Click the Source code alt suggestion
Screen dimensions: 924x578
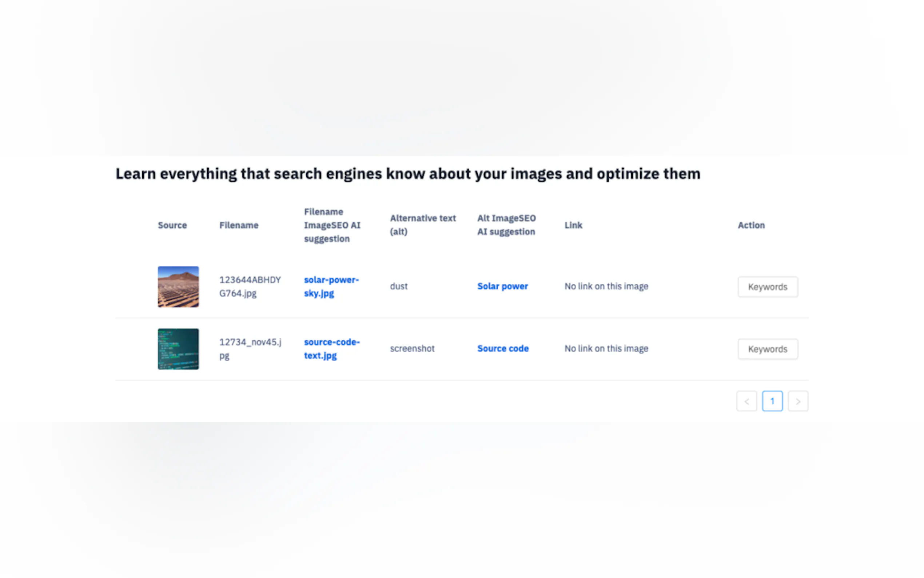tap(503, 348)
